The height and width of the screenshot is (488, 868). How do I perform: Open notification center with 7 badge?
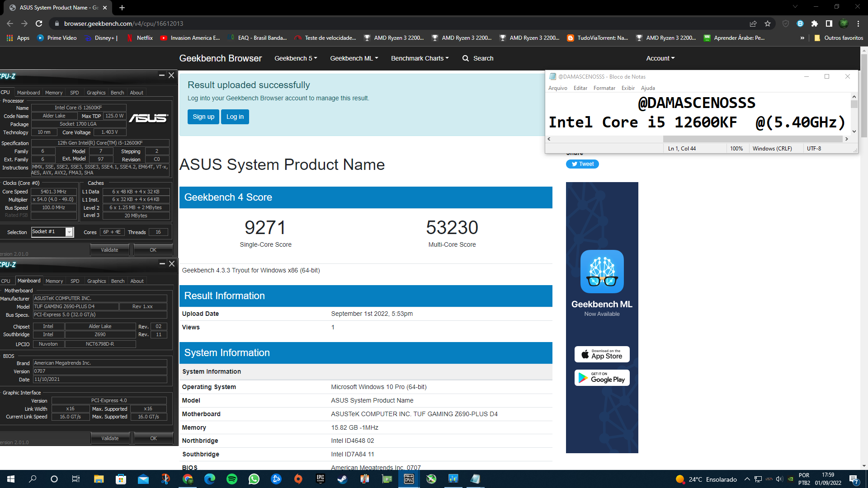854,479
